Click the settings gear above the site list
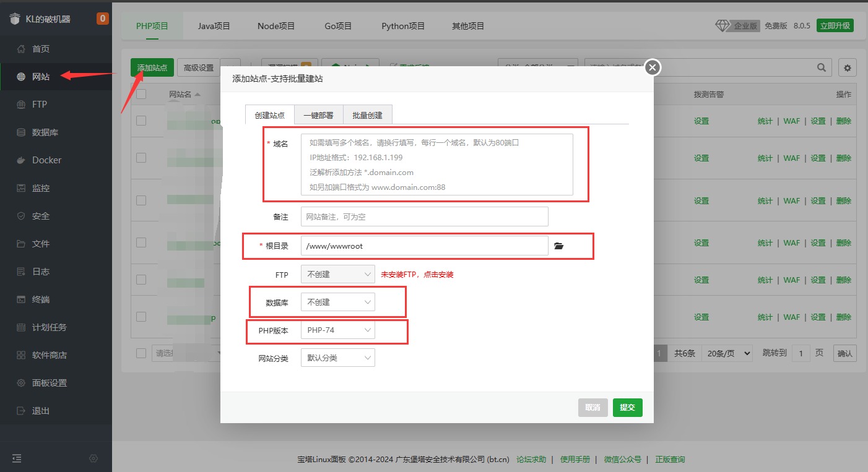 point(847,68)
